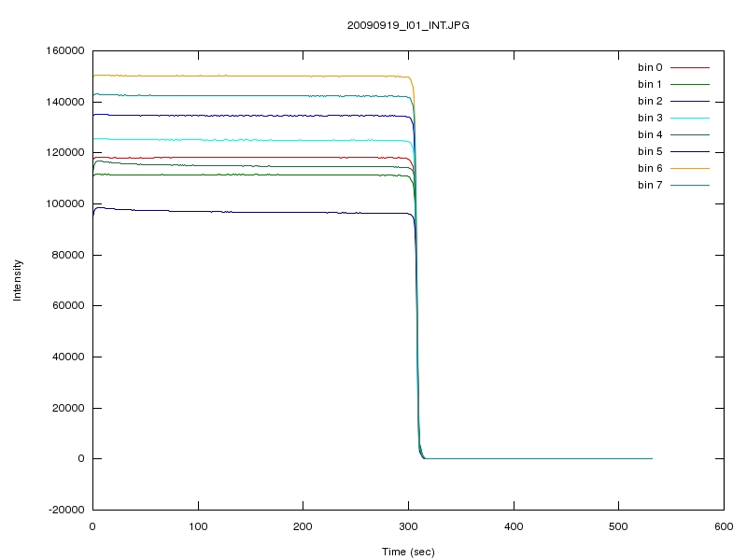Click the x-axis value 400
747x560 pixels.
pos(514,526)
